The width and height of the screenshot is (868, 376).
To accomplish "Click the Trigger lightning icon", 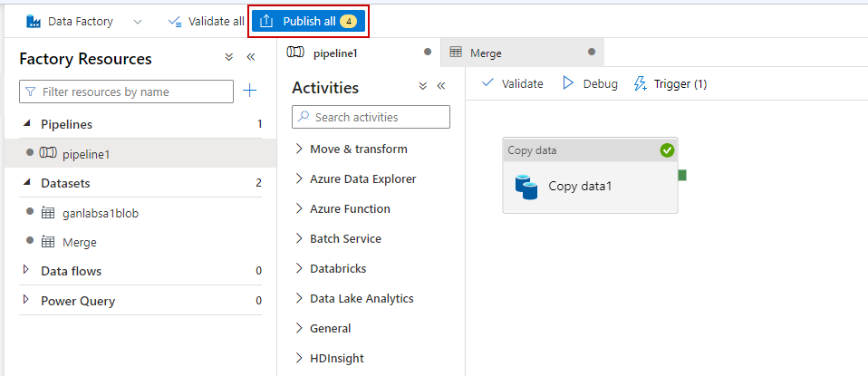I will pyautogui.click(x=641, y=83).
